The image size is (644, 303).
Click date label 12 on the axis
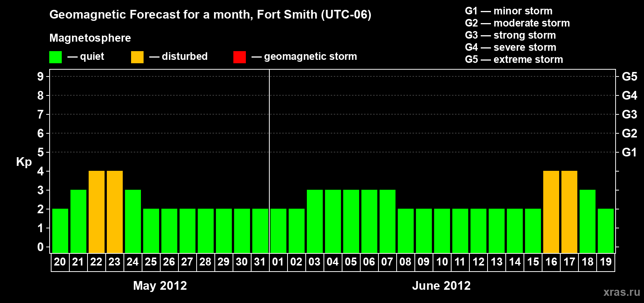(478, 262)
